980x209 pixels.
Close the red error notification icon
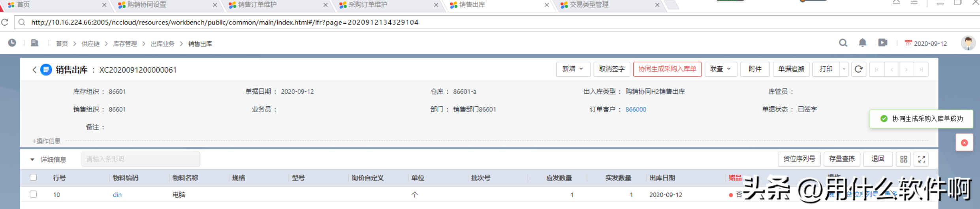pyautogui.click(x=964, y=143)
